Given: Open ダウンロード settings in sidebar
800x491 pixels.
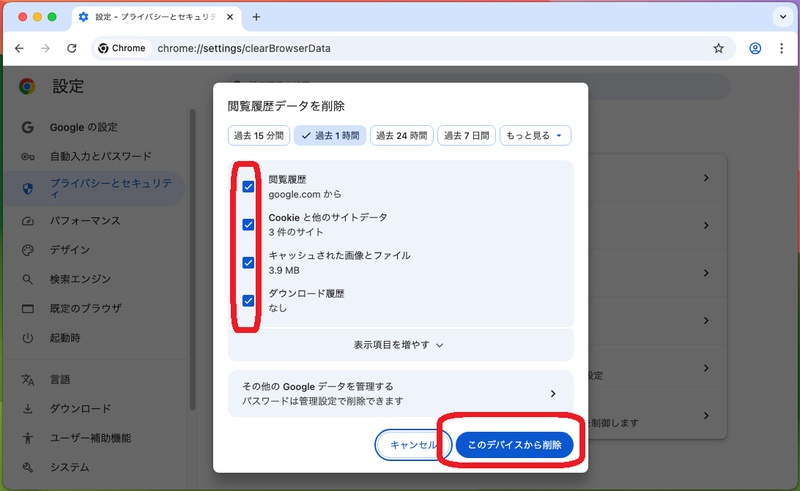Looking at the screenshot, I should click(80, 409).
